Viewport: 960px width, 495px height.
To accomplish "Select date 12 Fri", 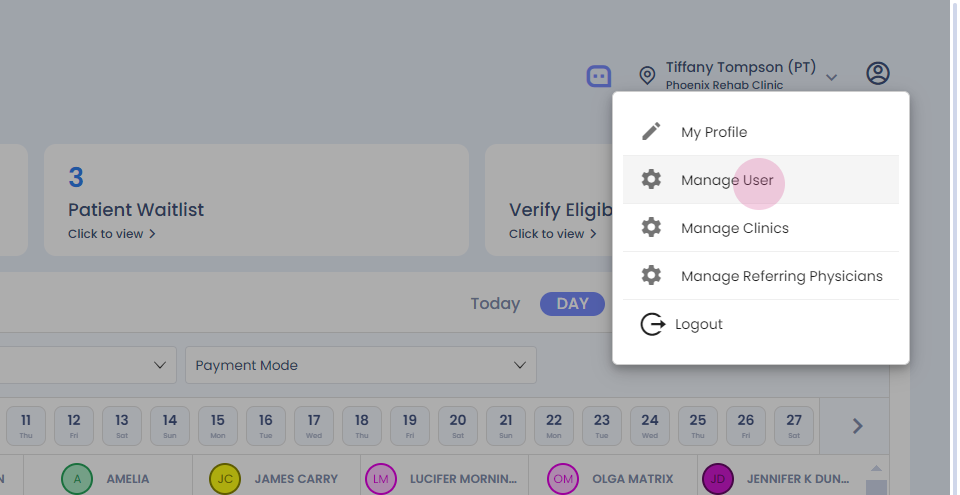I will (73, 426).
